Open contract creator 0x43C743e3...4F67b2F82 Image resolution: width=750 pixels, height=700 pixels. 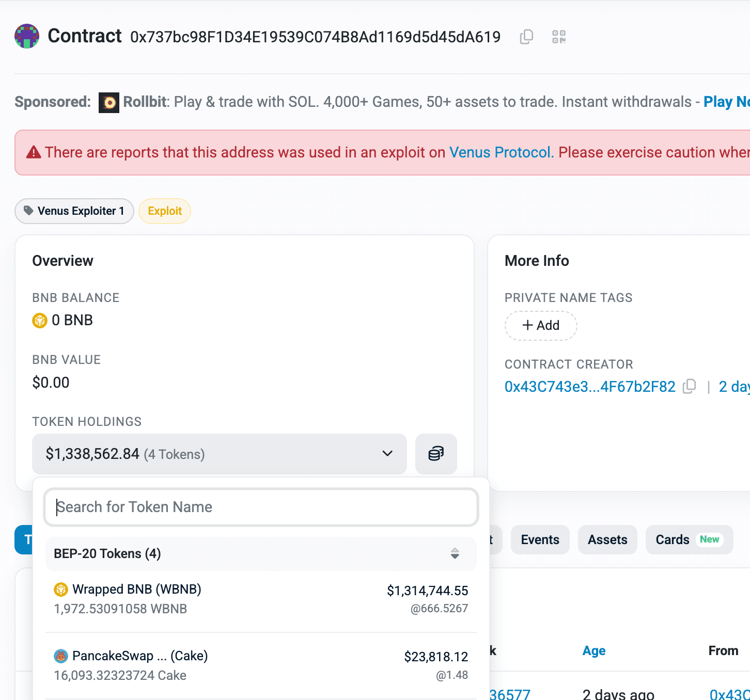coord(590,387)
